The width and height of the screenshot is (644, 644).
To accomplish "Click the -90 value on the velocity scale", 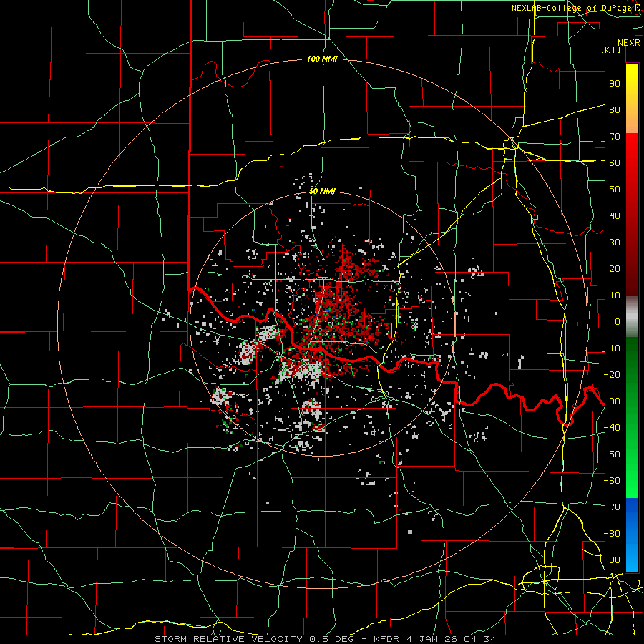I will click(x=612, y=560).
